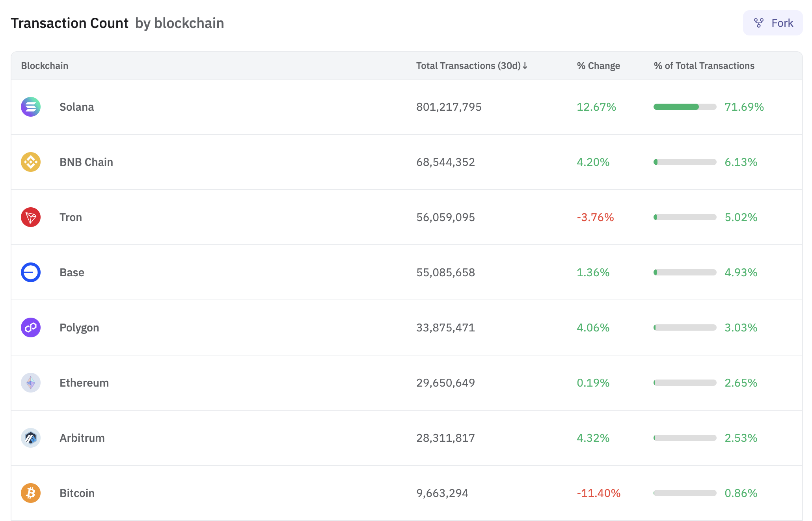Click Bitcoin's -11.40% change value
The width and height of the screenshot is (812, 521).
point(599,493)
